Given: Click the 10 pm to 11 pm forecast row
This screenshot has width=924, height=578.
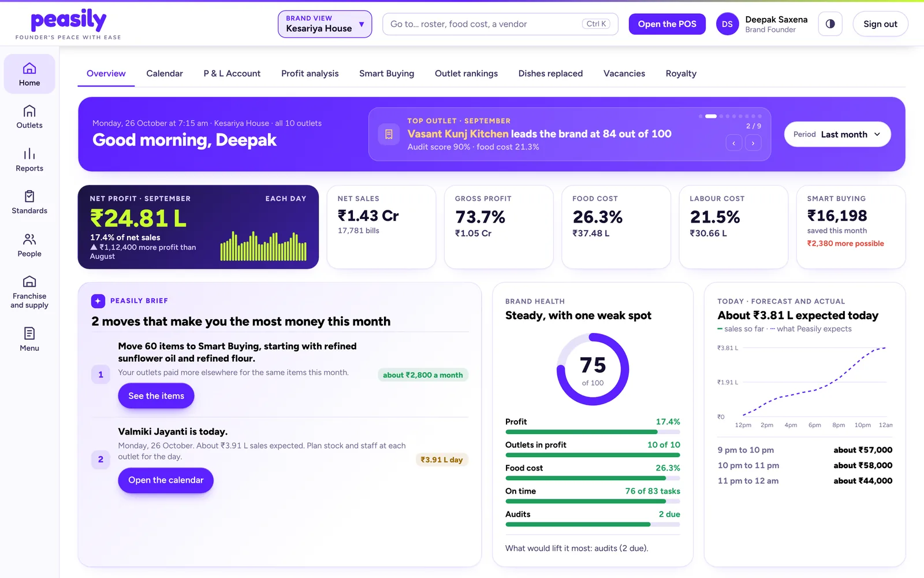Looking at the screenshot, I should pyautogui.click(x=804, y=465).
